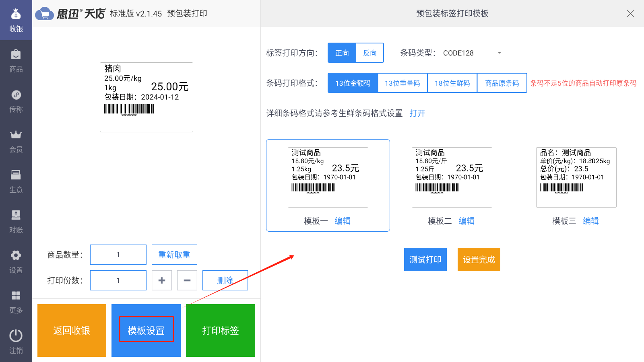Edit 模板二 via 编辑 link
This screenshot has height=362, width=644.
(x=466, y=221)
